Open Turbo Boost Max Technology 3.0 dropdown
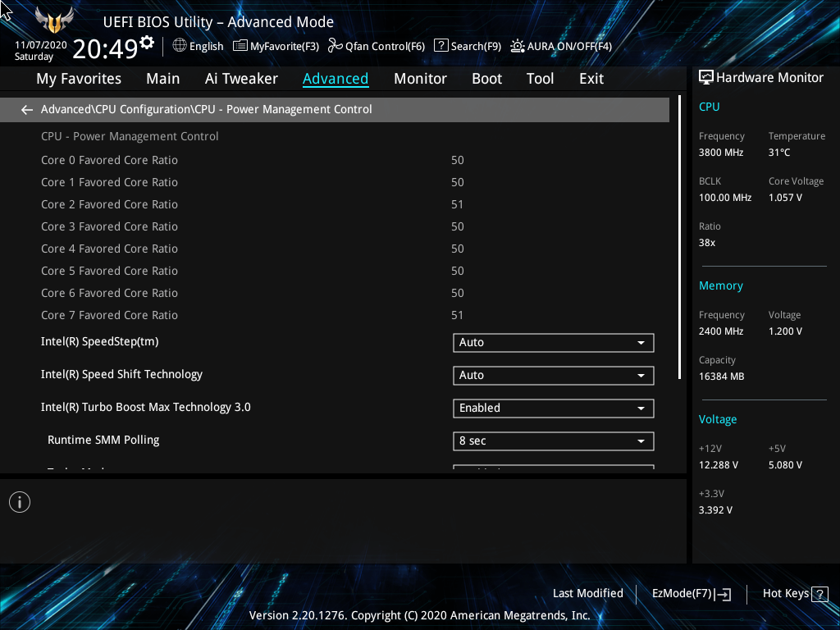 [554, 409]
